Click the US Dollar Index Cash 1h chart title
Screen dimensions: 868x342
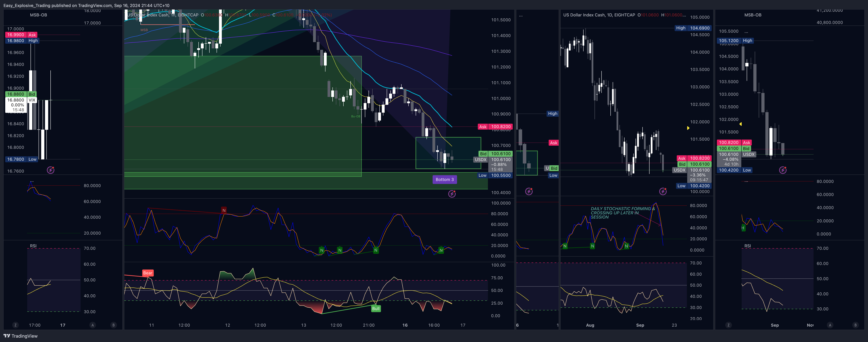tap(163, 15)
